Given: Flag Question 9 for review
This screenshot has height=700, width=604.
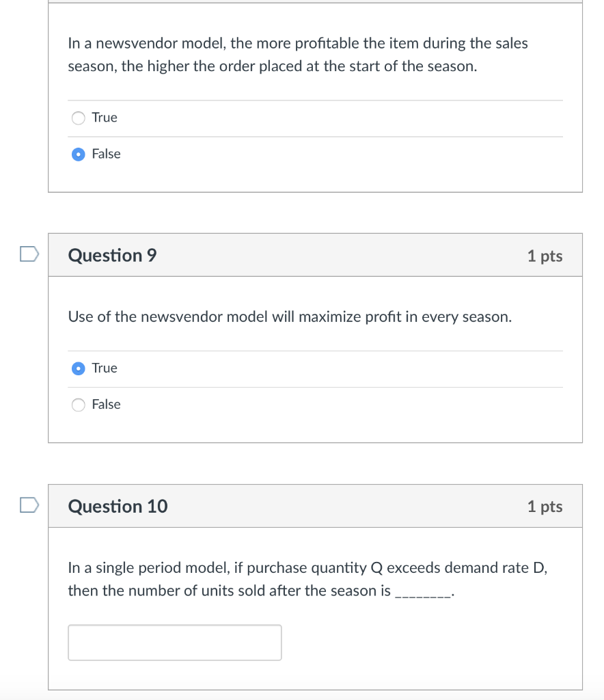Looking at the screenshot, I should click(x=28, y=255).
